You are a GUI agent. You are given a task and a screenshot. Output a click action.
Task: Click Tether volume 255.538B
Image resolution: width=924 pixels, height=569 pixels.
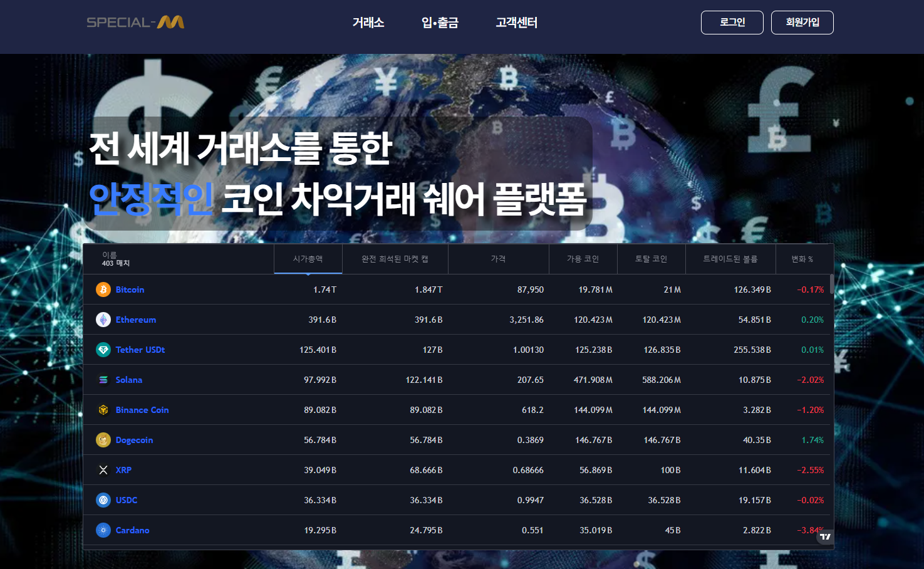[x=752, y=350]
